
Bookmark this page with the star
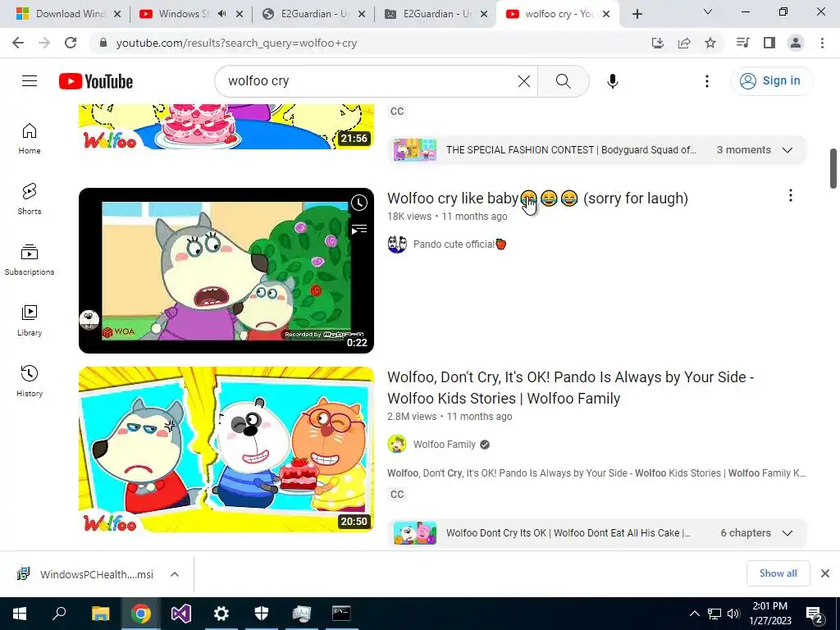(710, 43)
